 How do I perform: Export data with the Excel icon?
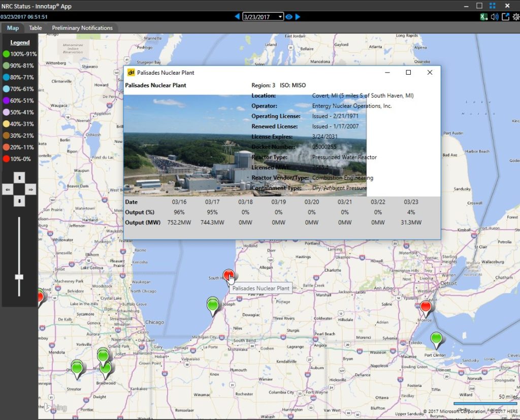point(484,17)
